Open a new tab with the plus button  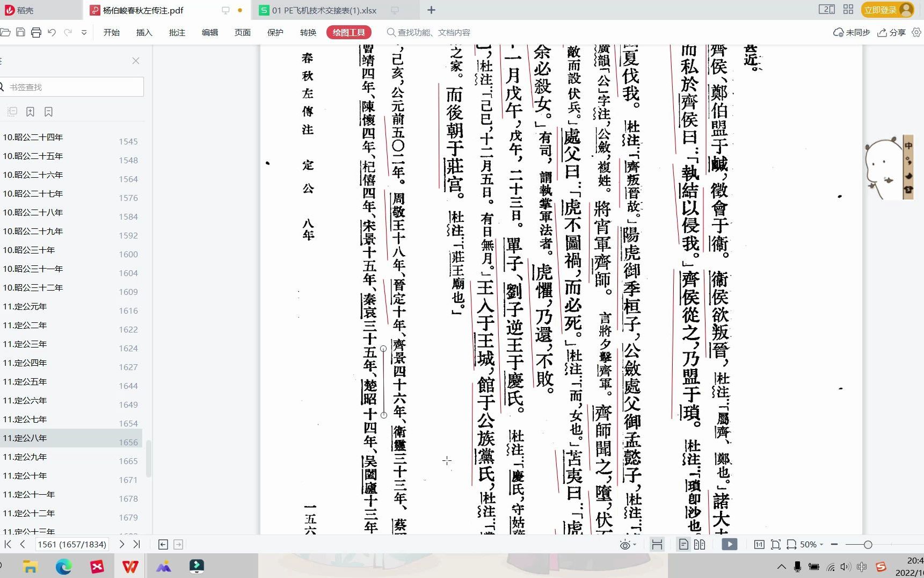point(431,10)
